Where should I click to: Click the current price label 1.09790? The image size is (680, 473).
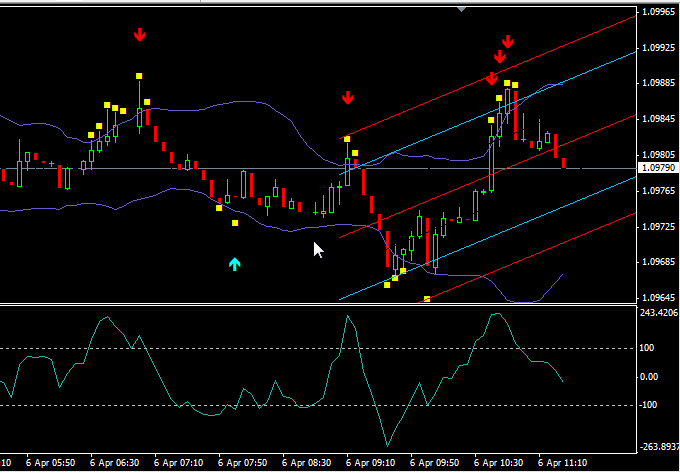click(659, 168)
